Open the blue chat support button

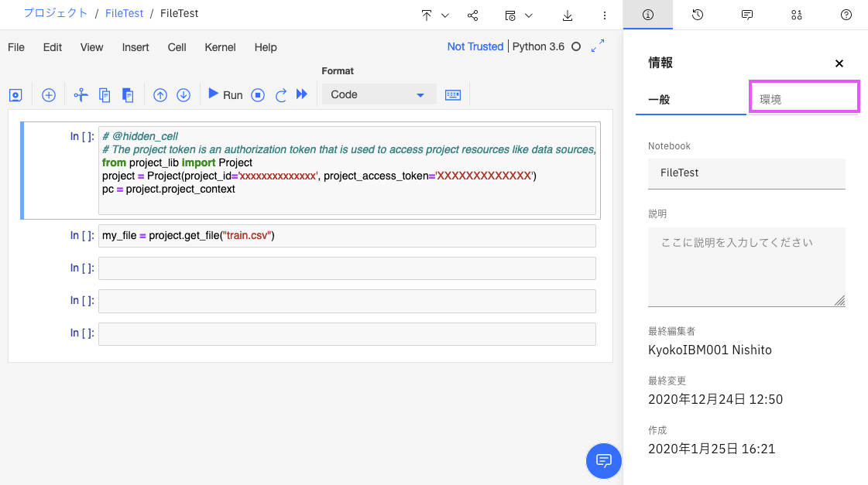[x=604, y=461]
